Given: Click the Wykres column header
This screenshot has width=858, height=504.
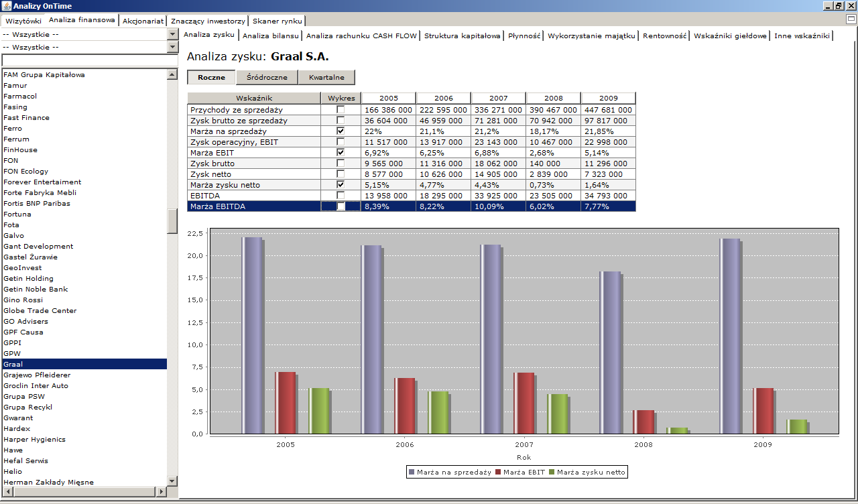Looking at the screenshot, I should coord(341,98).
